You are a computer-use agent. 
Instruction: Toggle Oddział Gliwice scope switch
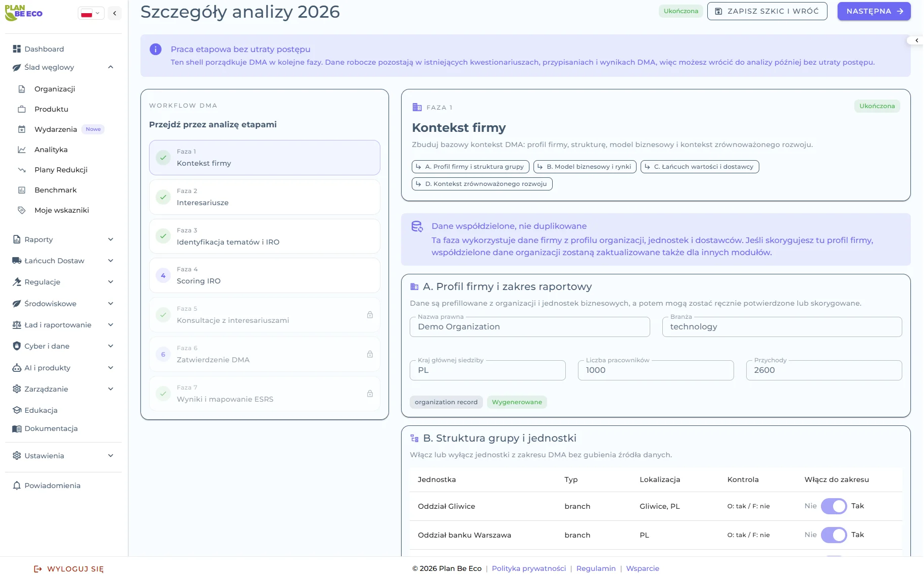(834, 506)
